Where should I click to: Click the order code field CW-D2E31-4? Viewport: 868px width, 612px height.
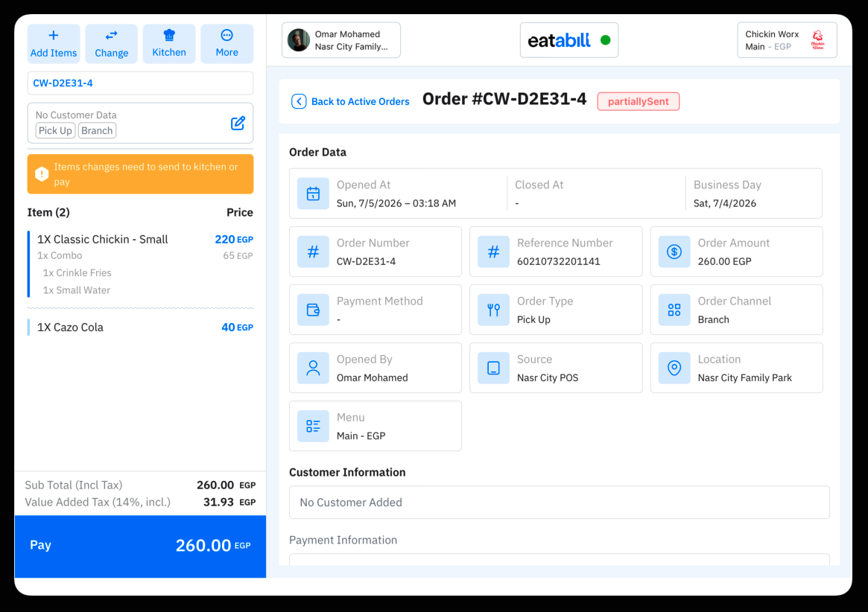click(x=141, y=83)
